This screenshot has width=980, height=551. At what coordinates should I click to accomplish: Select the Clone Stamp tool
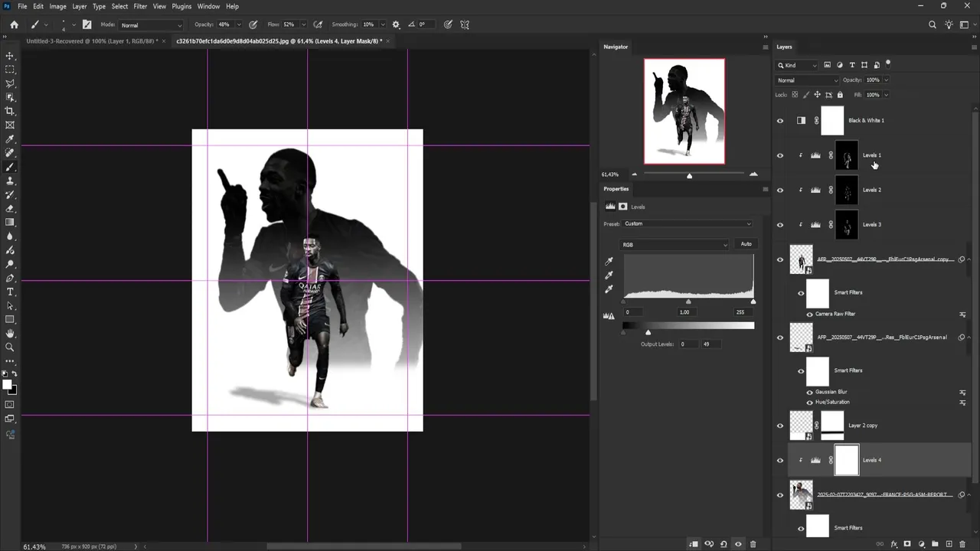pyautogui.click(x=10, y=181)
